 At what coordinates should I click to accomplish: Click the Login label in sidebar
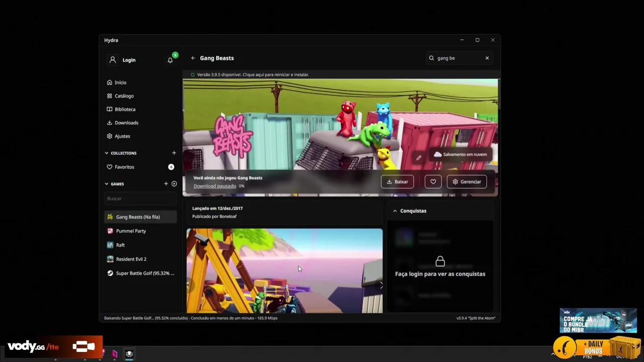pyautogui.click(x=129, y=60)
